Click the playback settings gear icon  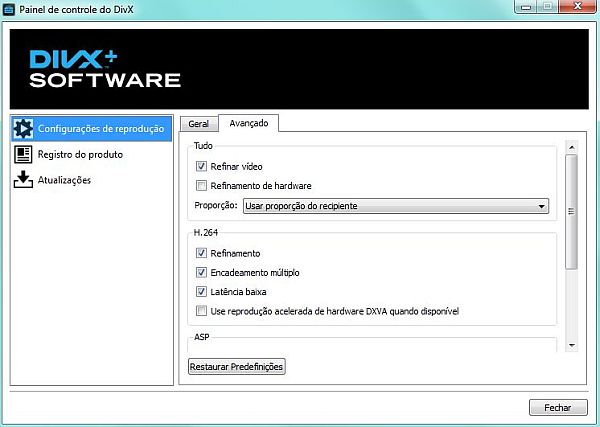(x=23, y=129)
